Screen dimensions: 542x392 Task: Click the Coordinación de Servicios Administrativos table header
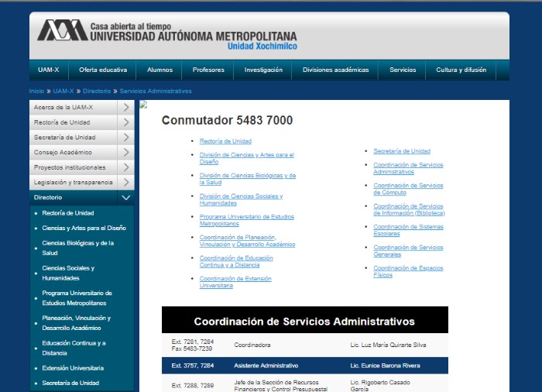[305, 320]
